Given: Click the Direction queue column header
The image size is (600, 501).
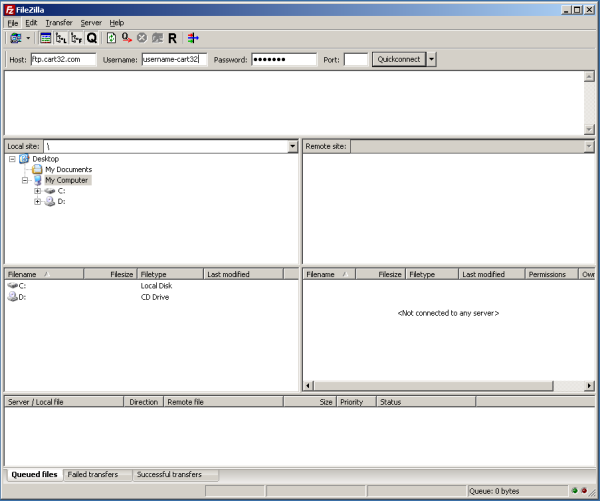Looking at the screenshot, I should (143, 402).
